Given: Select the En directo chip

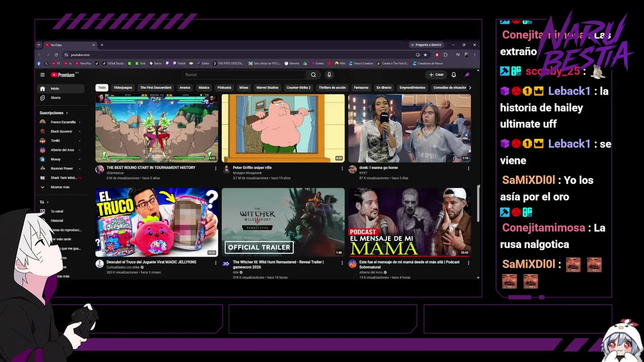Looking at the screenshot, I should click(x=384, y=87).
